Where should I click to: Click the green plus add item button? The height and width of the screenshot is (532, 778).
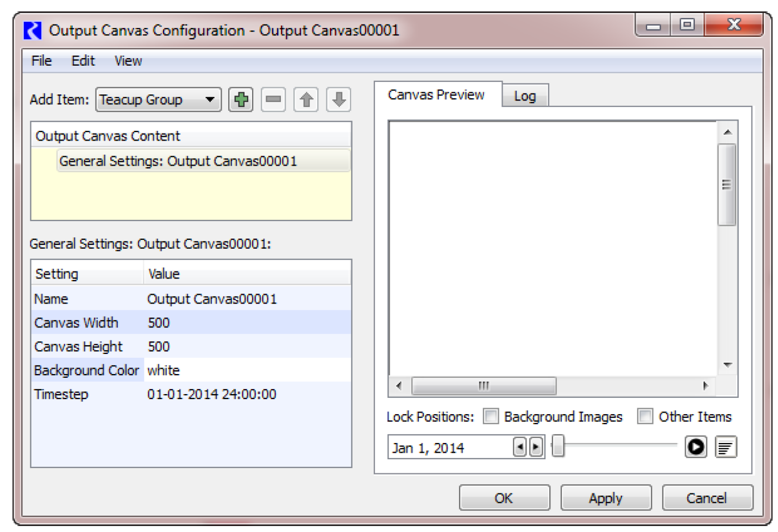pos(241,100)
